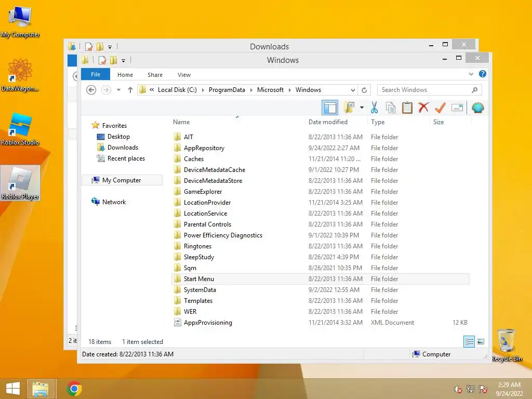This screenshot has height=399, width=532.
Task: Select Network in the navigation pane
Action: [x=109, y=202]
